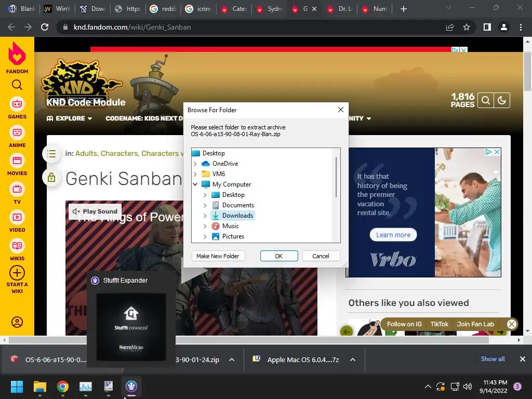The width and height of the screenshot is (532, 399).
Task: Show hidden system tray icons
Action: tap(428, 387)
